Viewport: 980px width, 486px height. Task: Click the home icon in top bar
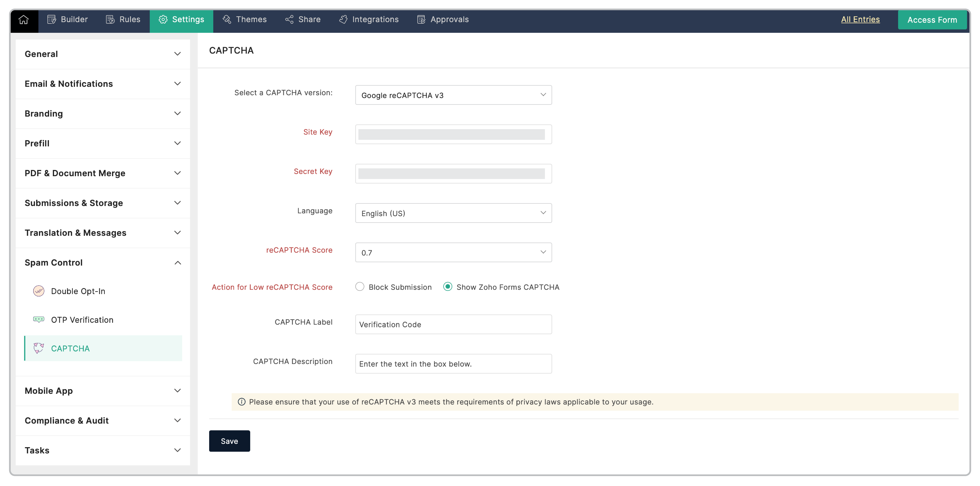tap(24, 19)
